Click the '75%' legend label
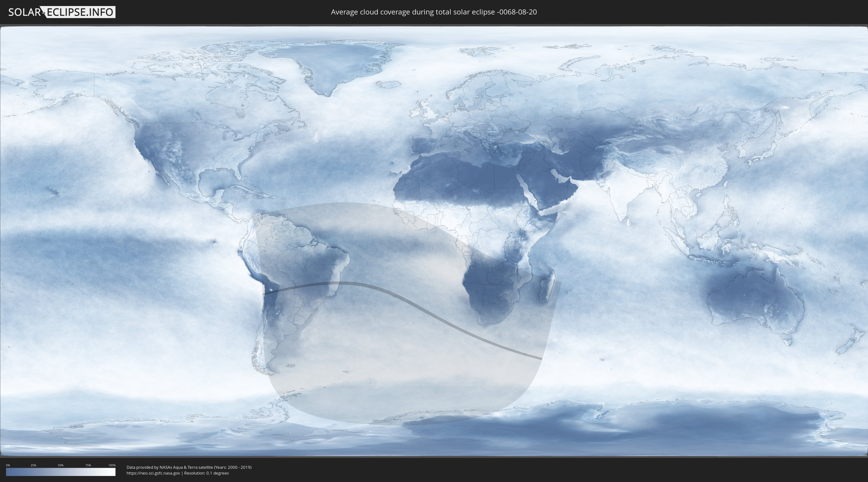Viewport: 868px width, 482px height. (x=88, y=465)
